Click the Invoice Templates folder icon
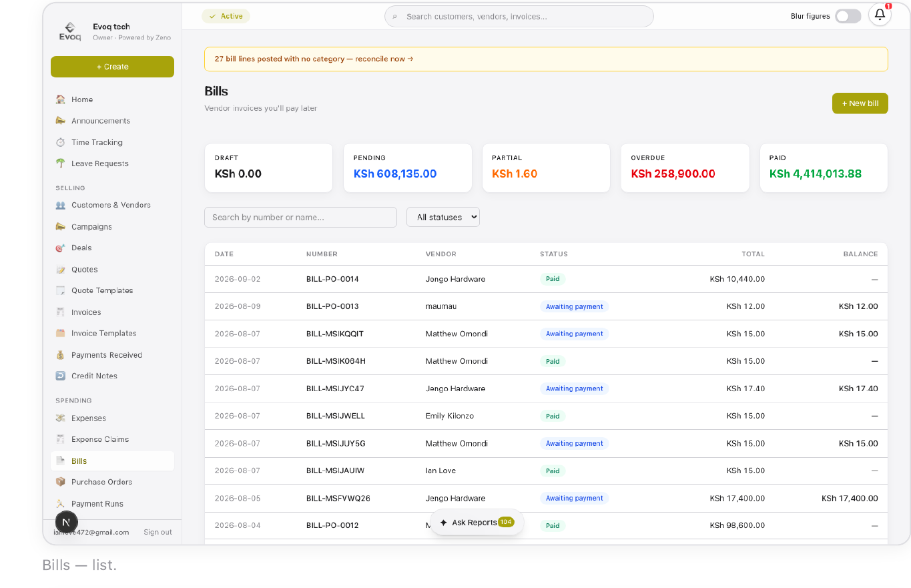 61,333
